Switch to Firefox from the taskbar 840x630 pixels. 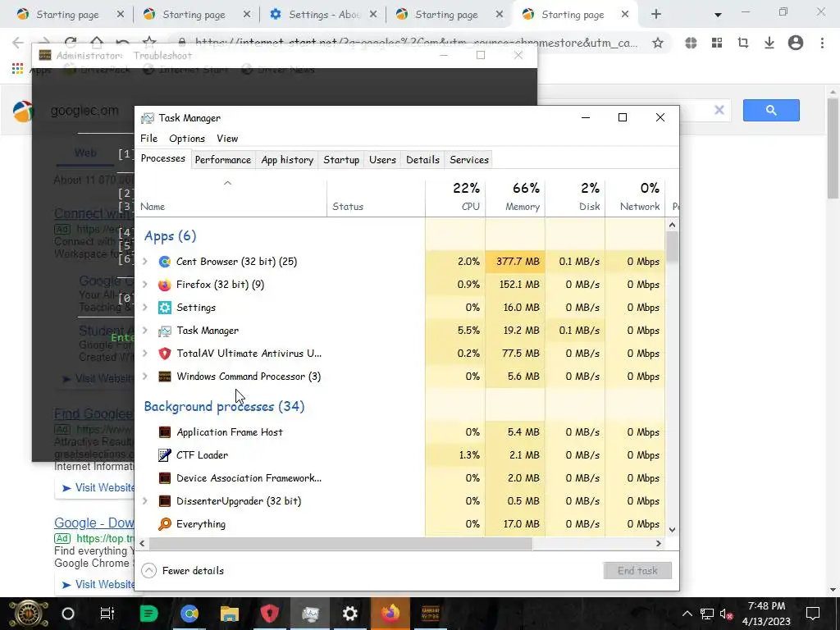point(390,614)
